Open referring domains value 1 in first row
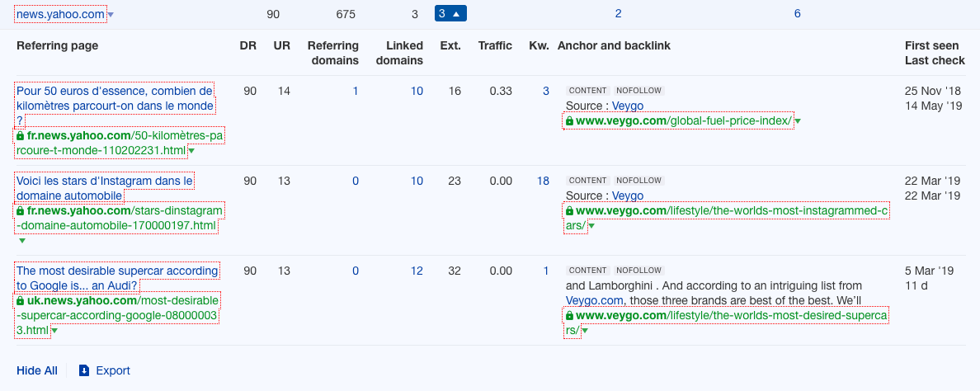The width and height of the screenshot is (980, 391). pos(356,92)
